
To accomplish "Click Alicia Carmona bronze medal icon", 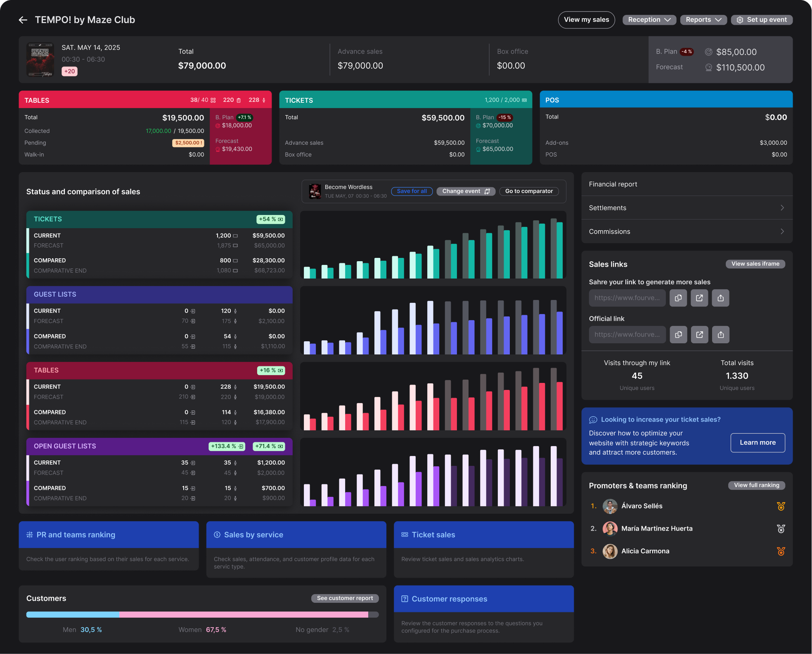I will pyautogui.click(x=781, y=551).
